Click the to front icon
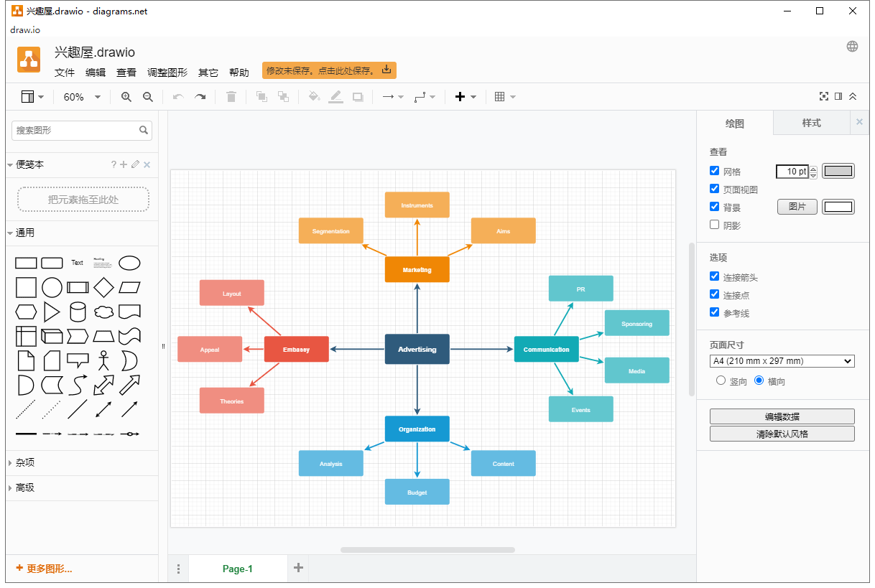 pos(261,97)
